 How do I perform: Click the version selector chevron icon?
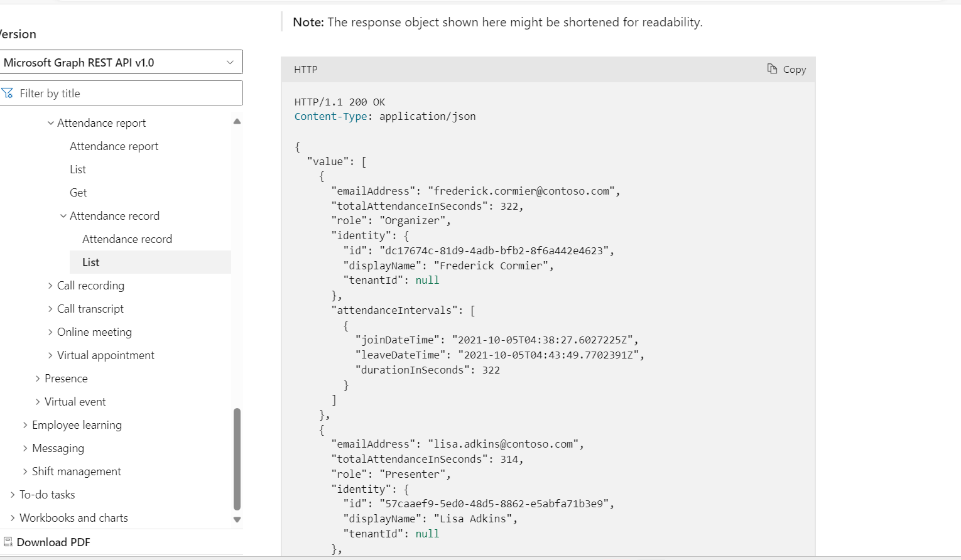coord(230,62)
